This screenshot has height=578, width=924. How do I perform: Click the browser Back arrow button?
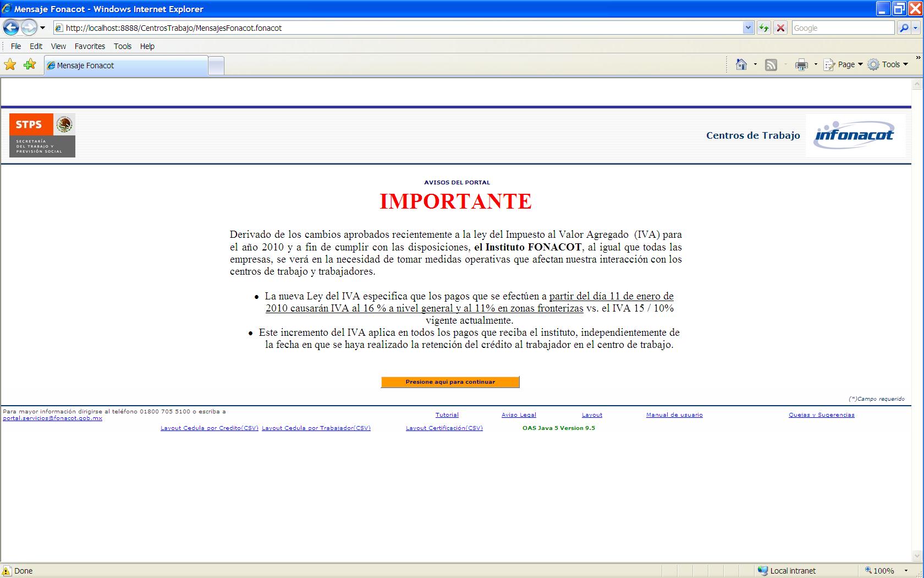tap(11, 28)
